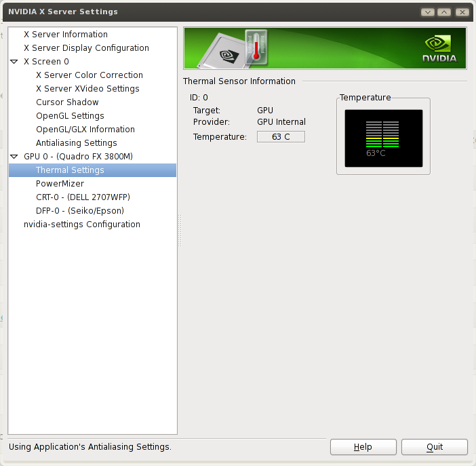Image resolution: width=476 pixels, height=466 pixels.
Task: Close the NVIDIA X Server Settings window
Action: (462, 12)
